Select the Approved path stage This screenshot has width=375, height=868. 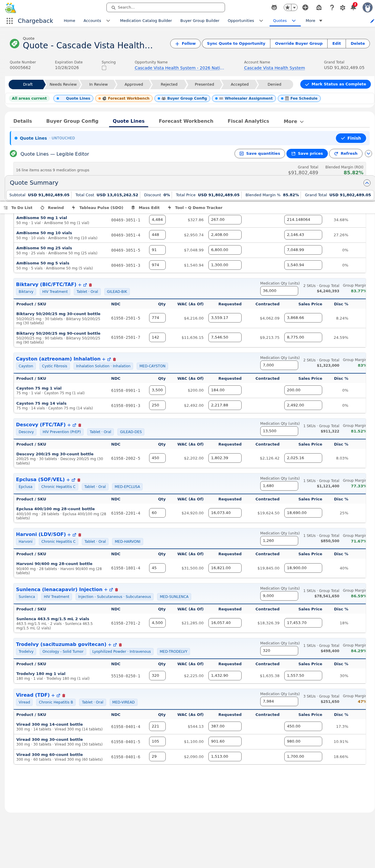click(134, 84)
